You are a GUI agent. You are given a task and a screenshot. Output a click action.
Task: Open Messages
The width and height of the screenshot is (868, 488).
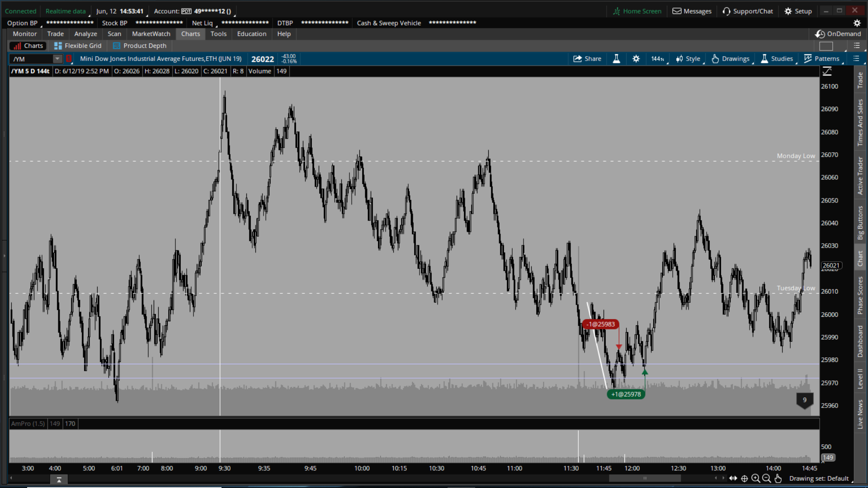click(692, 11)
